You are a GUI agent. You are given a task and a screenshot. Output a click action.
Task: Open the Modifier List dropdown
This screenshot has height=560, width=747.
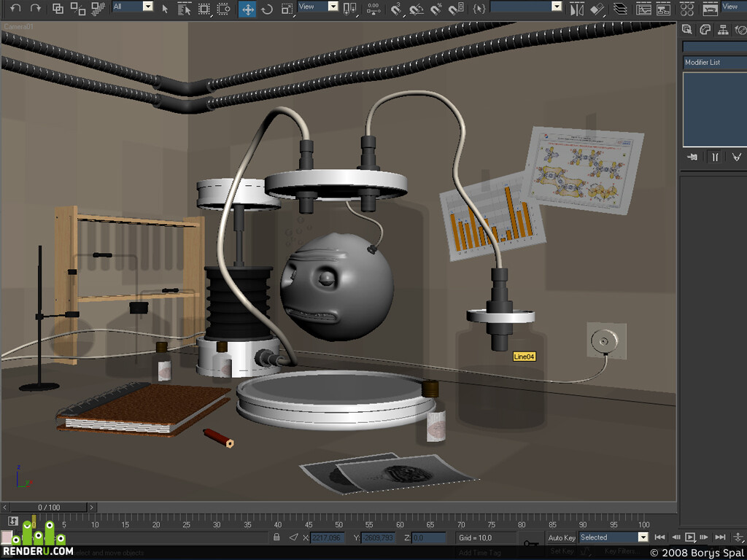715,63
